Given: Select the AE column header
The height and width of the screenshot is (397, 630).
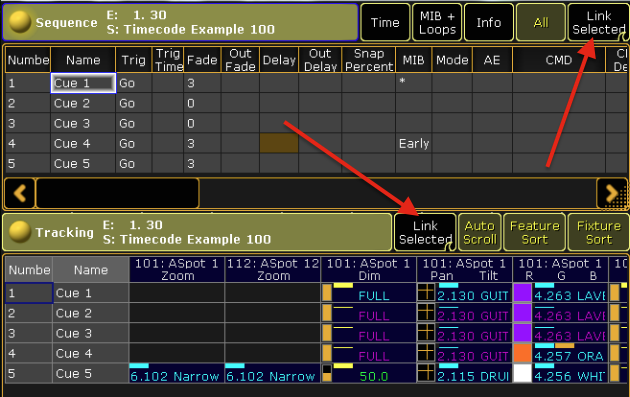Looking at the screenshot, I should click(492, 60).
